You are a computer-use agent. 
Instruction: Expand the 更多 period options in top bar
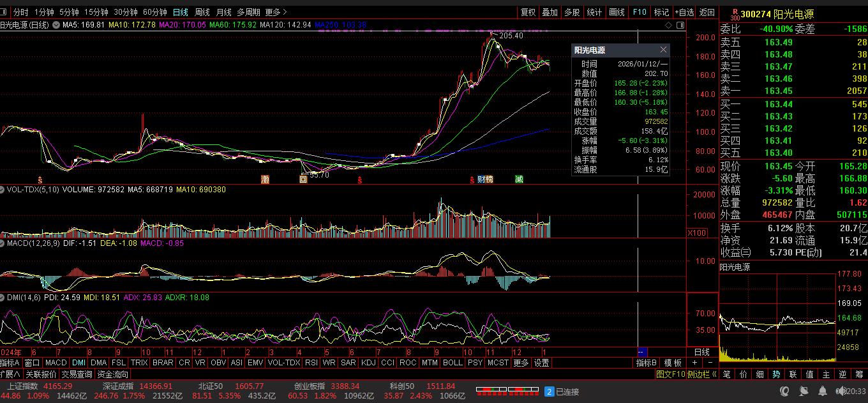coord(276,12)
